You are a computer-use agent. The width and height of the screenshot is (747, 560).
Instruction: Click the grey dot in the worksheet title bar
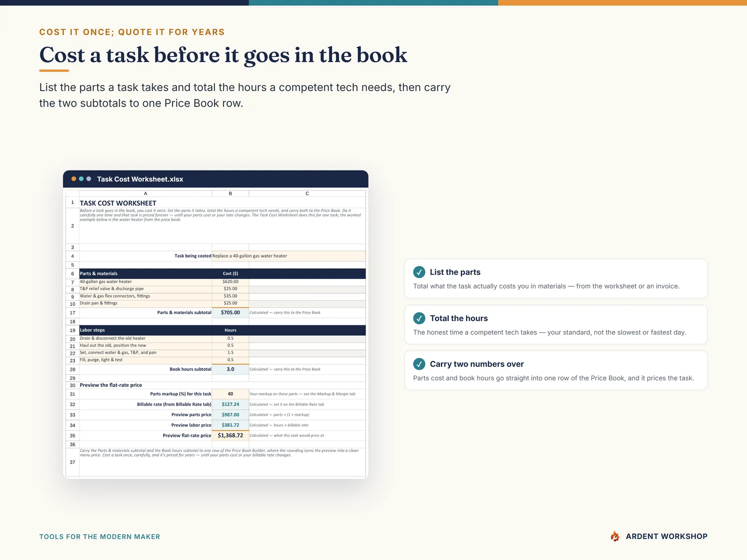tap(89, 179)
